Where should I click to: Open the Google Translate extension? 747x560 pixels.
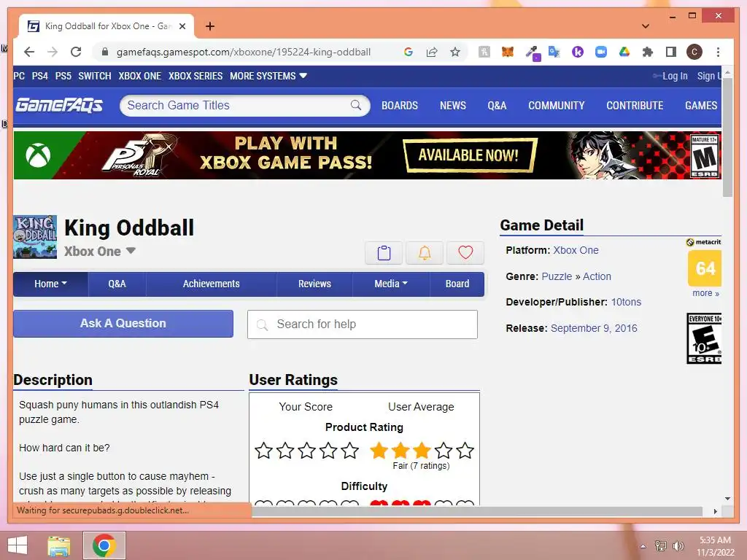(554, 52)
